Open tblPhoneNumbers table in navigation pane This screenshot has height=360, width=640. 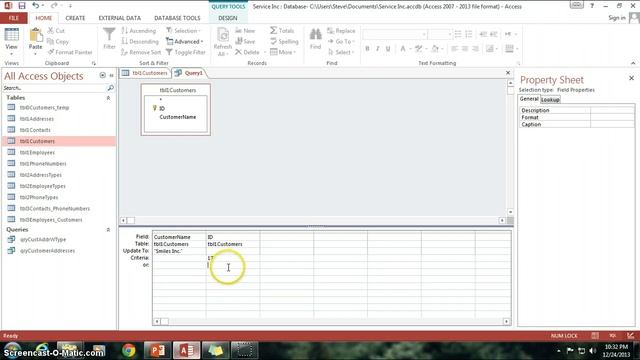(x=43, y=164)
